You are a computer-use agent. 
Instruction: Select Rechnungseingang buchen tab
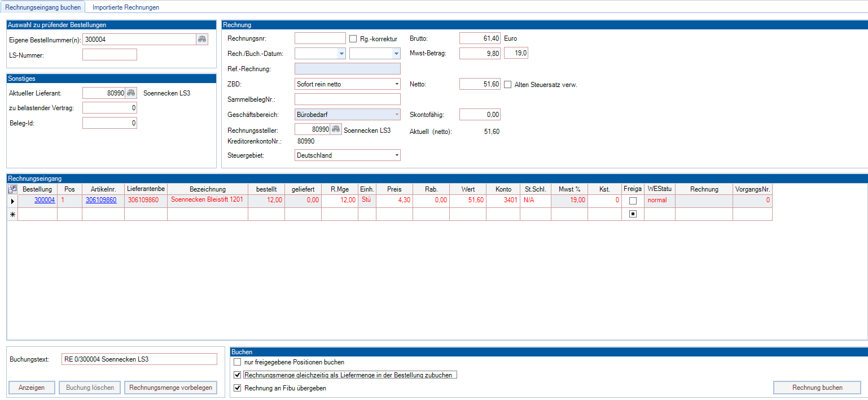(x=43, y=7)
